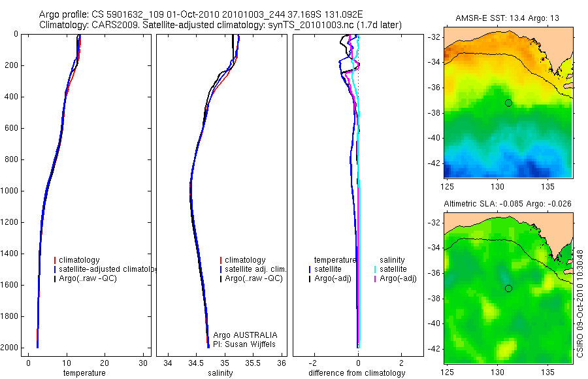Click the 2000 depth tick label

coord(9,348)
